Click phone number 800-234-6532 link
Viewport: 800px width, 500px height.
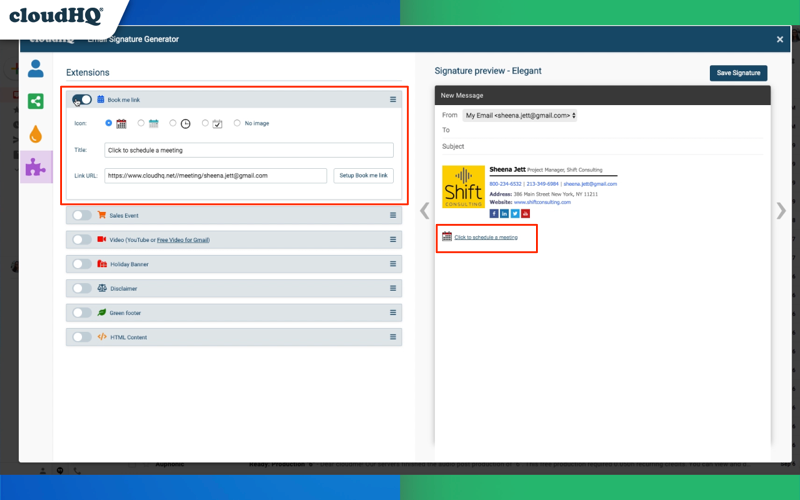click(505, 184)
